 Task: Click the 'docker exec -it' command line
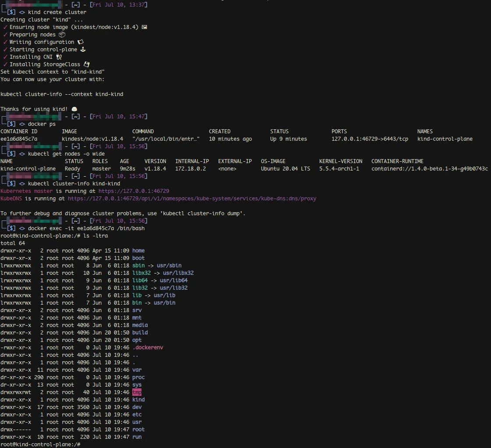tap(86, 228)
